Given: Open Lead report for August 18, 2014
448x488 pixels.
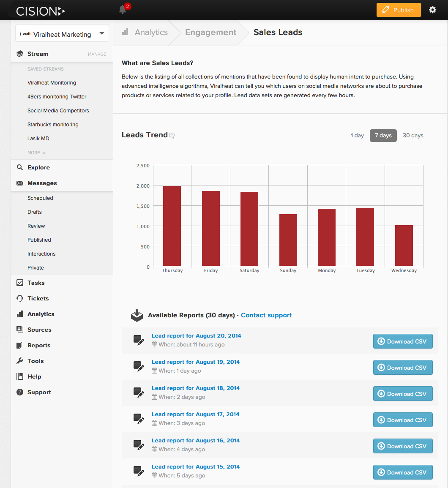Looking at the screenshot, I should pyautogui.click(x=196, y=388).
